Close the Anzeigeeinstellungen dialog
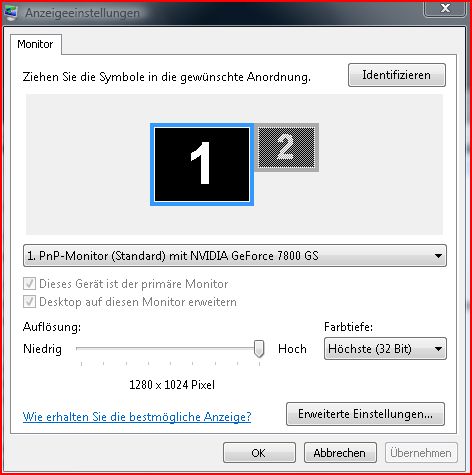The width and height of the screenshot is (472, 475). point(445,8)
